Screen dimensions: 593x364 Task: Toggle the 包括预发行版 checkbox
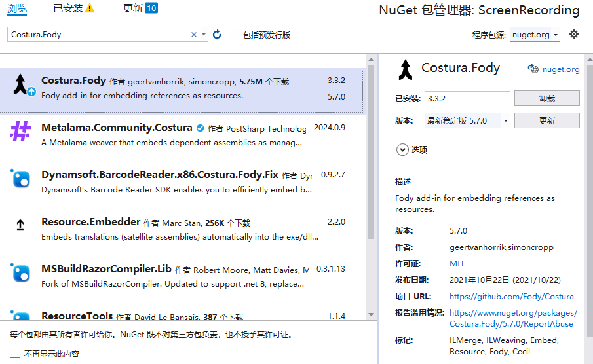(x=234, y=35)
